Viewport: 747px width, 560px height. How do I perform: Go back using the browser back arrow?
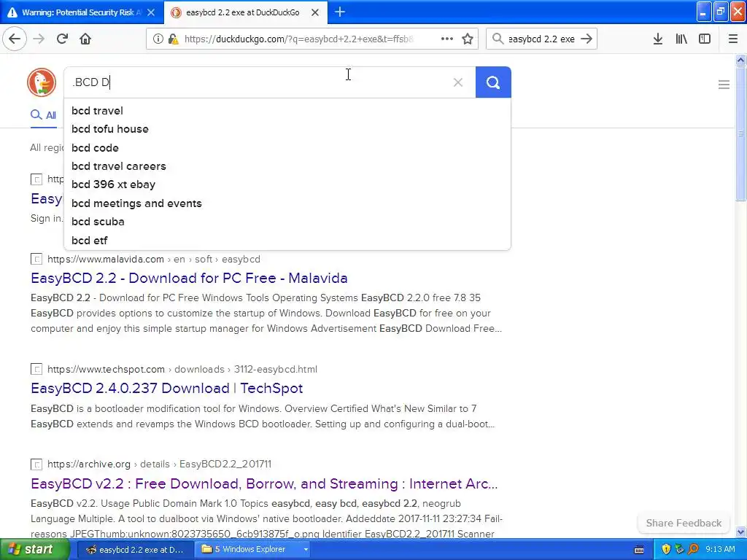tap(15, 39)
